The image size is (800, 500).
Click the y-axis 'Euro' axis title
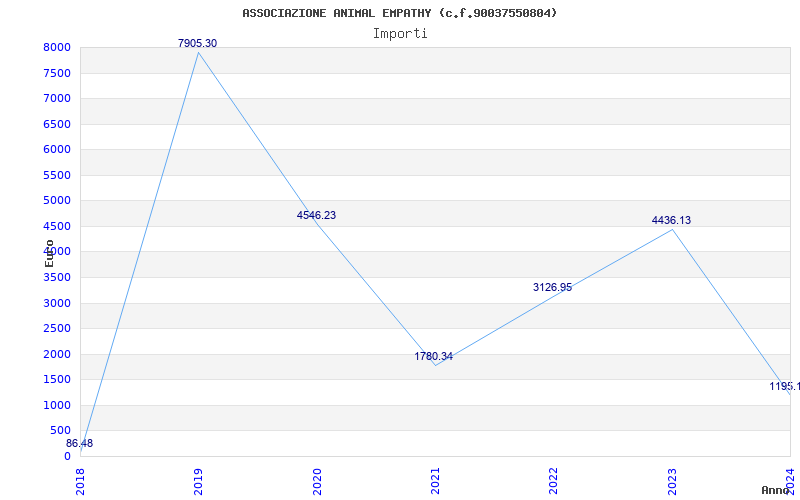[49, 253]
